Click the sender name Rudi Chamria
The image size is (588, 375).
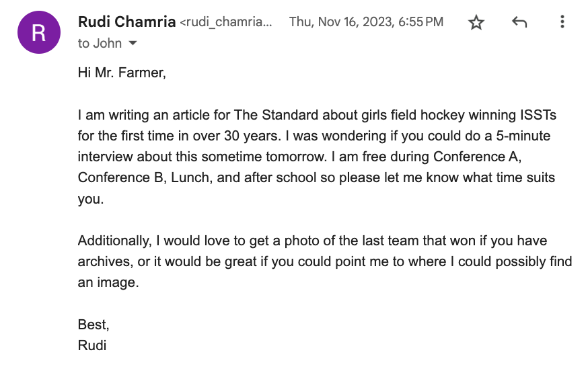(x=126, y=22)
